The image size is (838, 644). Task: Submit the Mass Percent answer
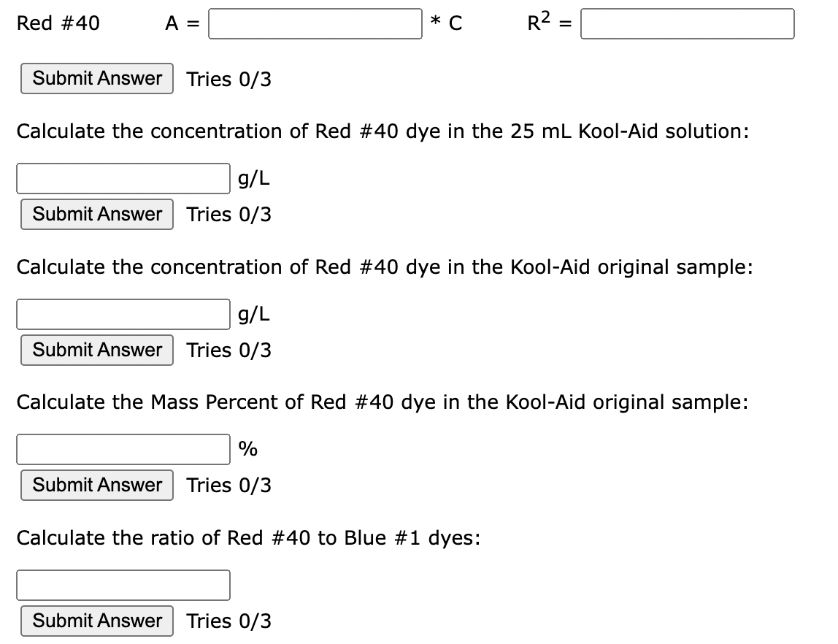coord(97,486)
